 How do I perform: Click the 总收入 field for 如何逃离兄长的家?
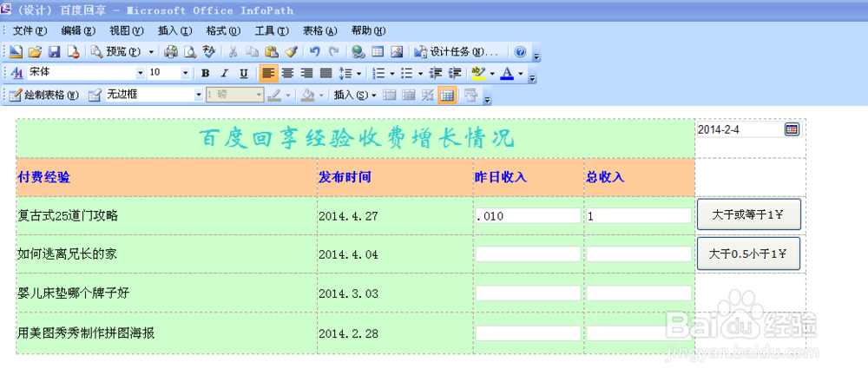point(639,254)
